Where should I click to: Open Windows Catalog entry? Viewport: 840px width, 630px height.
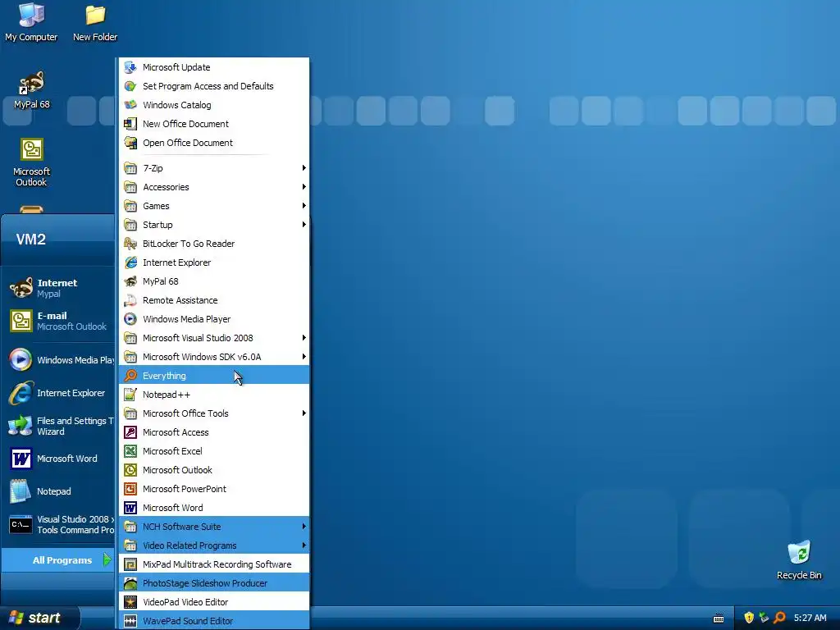coord(214,105)
